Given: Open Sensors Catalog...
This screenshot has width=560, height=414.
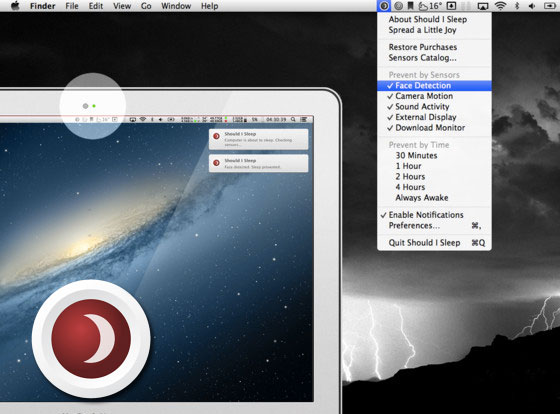Looking at the screenshot, I should 434,58.
